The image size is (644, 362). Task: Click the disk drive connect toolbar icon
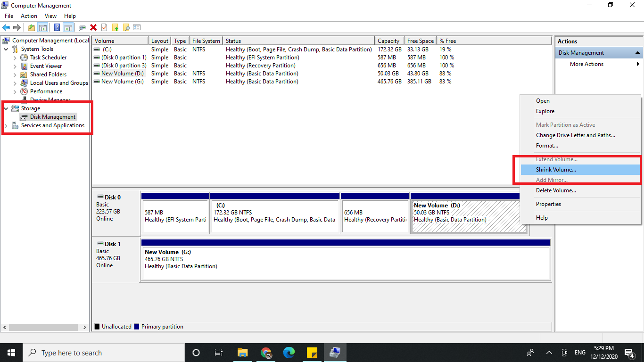pos(83,28)
